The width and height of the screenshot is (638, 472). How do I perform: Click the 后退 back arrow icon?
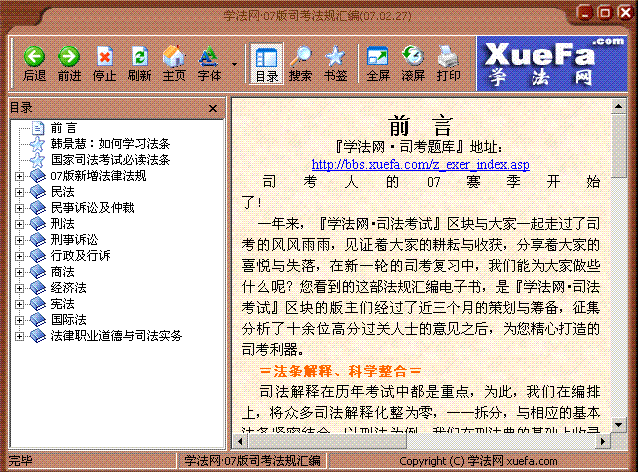click(34, 56)
